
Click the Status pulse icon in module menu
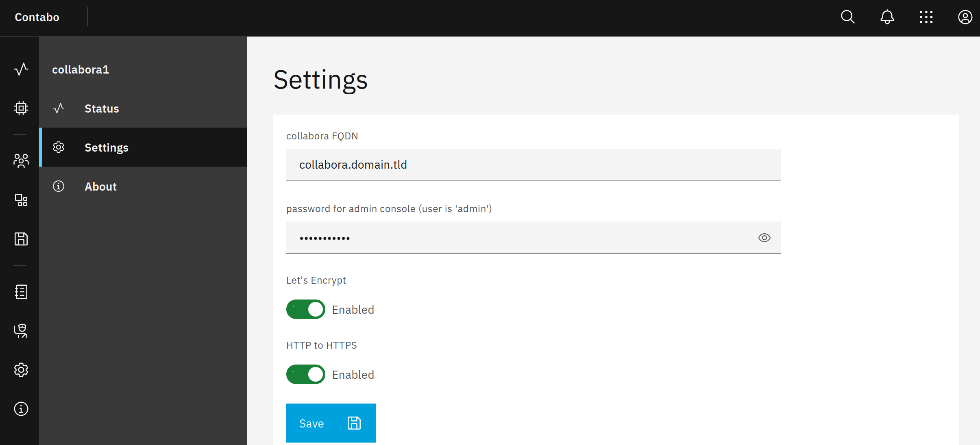click(x=59, y=108)
